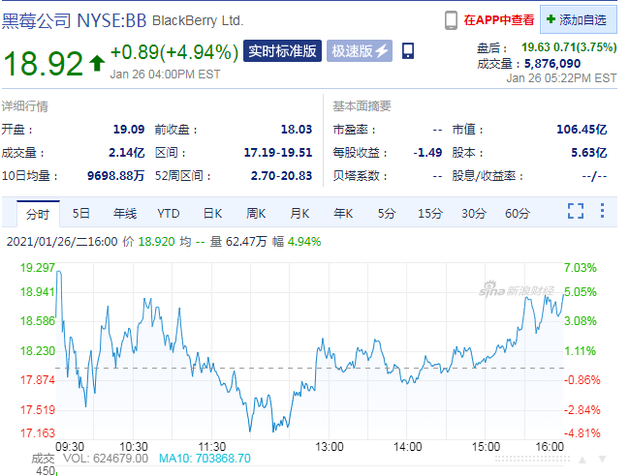Click the 市值 value 106.45亿
Screen dimensions: 630x476
(581, 129)
